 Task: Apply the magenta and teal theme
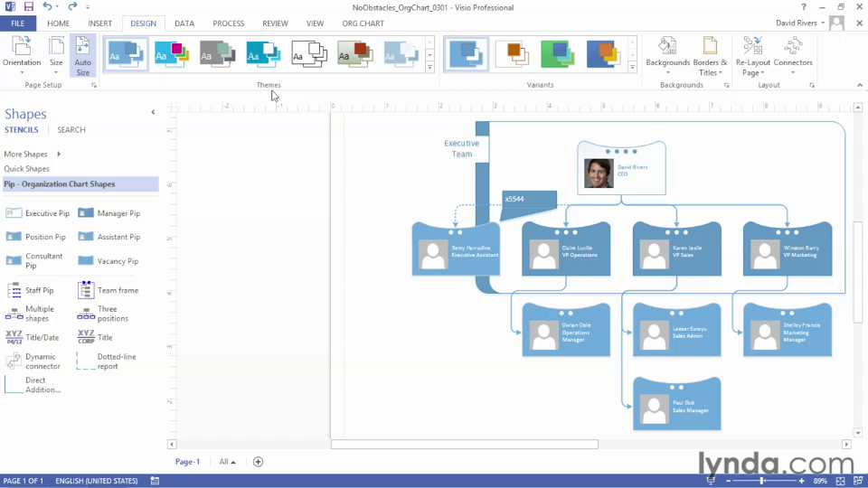pos(172,53)
